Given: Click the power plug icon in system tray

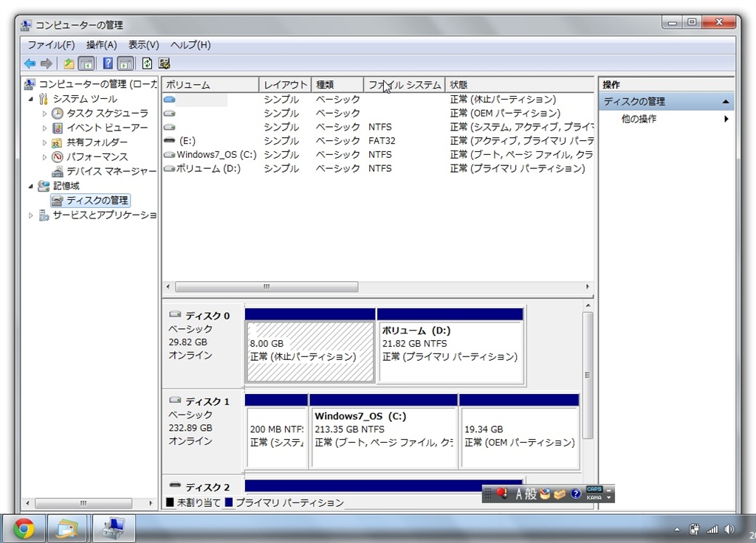Looking at the screenshot, I should (694, 529).
